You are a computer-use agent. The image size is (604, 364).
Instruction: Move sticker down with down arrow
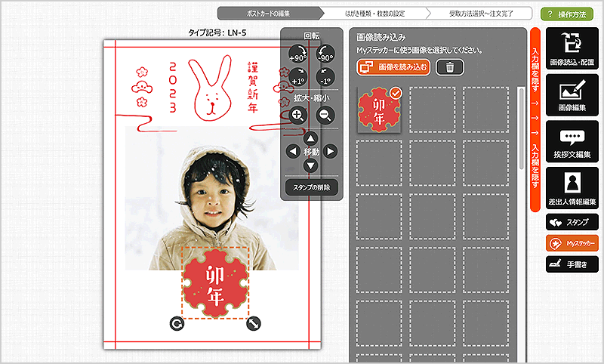310,166
